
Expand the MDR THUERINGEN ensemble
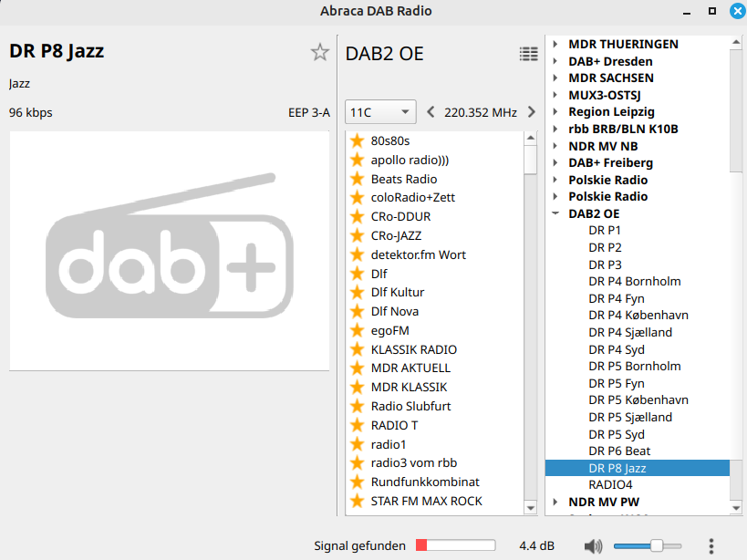(x=555, y=44)
